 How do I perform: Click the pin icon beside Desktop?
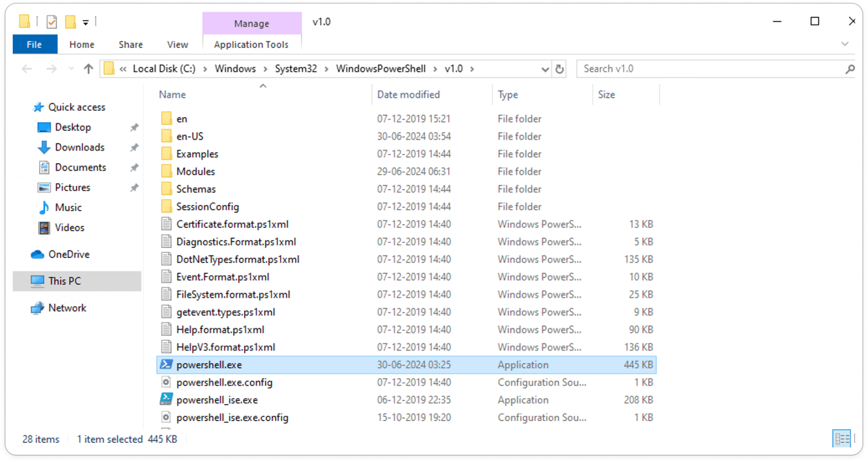tap(134, 127)
